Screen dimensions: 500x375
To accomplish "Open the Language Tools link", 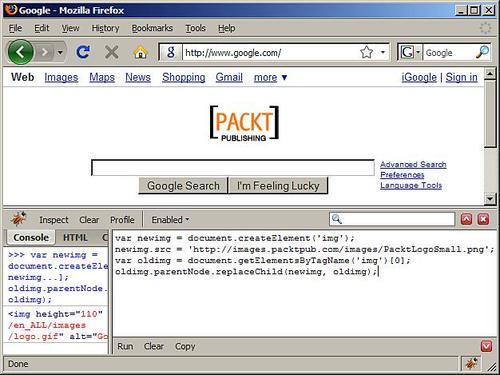I will pos(411,186).
